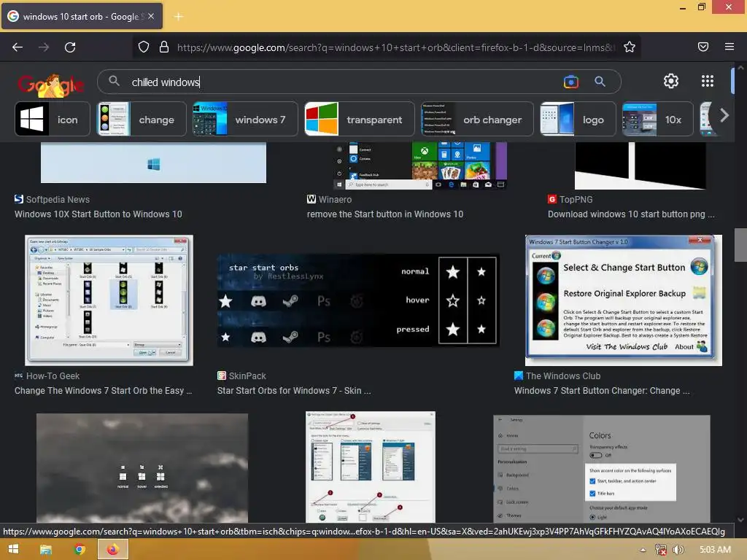Open How-To Geek file dialog thumbnail

[109, 300]
